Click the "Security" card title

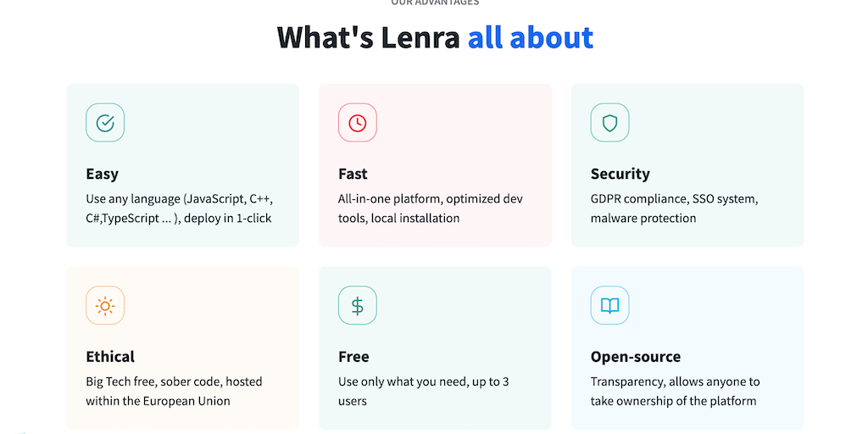coord(620,174)
